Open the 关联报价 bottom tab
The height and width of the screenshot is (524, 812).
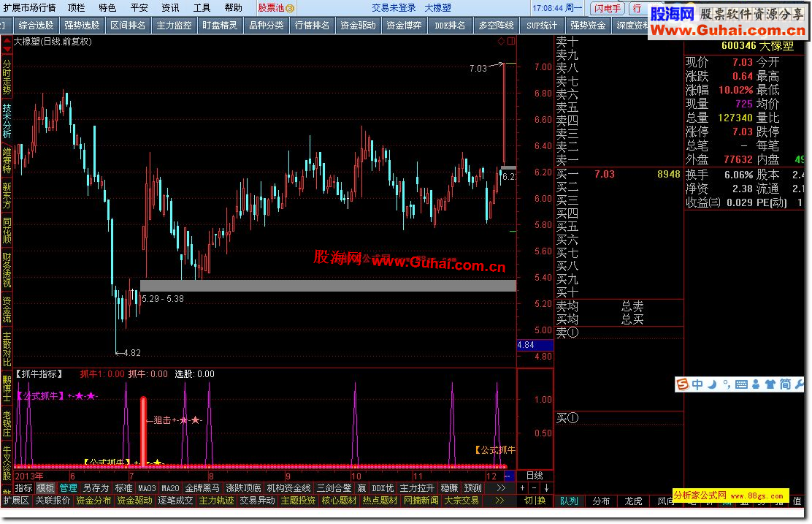[x=53, y=501]
